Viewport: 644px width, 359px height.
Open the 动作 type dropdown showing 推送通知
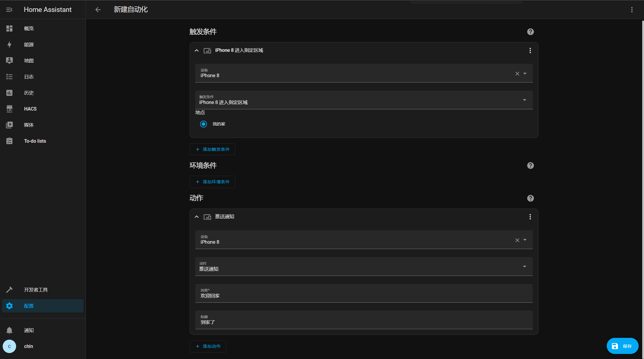pos(364,266)
